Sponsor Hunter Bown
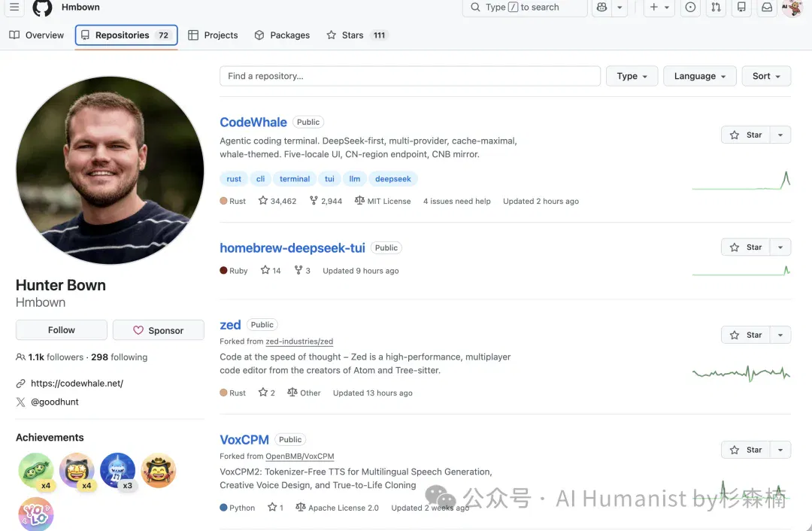Image resolution: width=812 pixels, height=531 pixels. coord(159,330)
